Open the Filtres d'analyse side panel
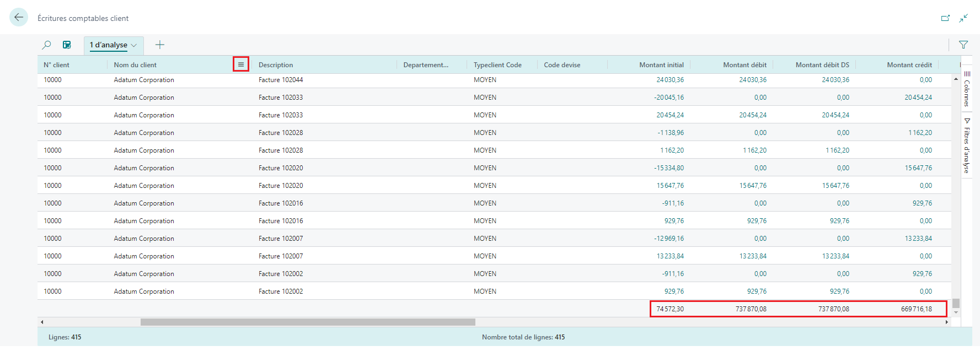Image resolution: width=980 pixels, height=351 pixels. 967,146
